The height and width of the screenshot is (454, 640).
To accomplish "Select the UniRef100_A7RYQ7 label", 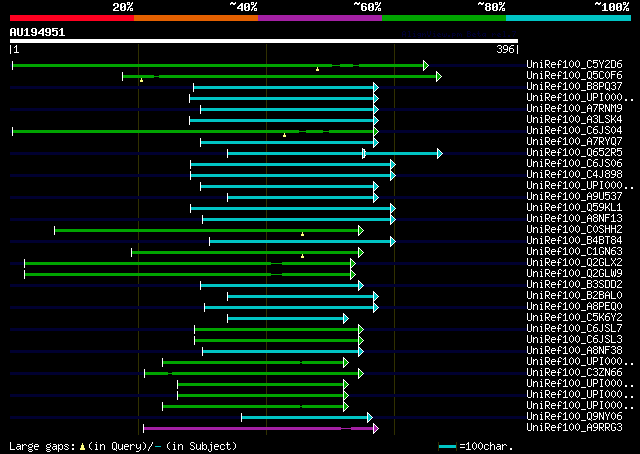I will pos(574,141).
